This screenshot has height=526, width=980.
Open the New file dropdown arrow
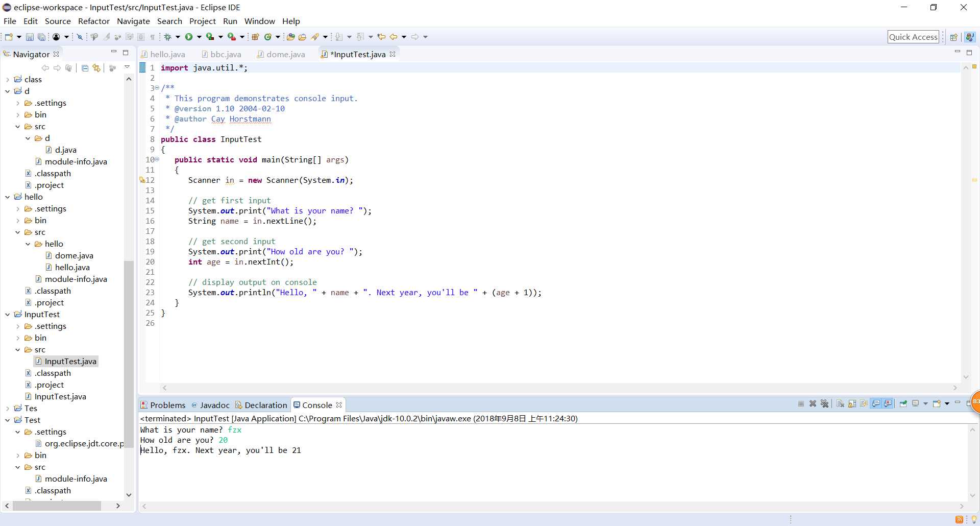click(19, 37)
